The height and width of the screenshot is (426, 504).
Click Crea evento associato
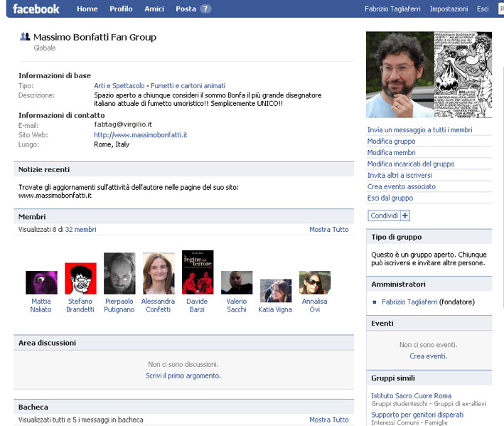[402, 187]
